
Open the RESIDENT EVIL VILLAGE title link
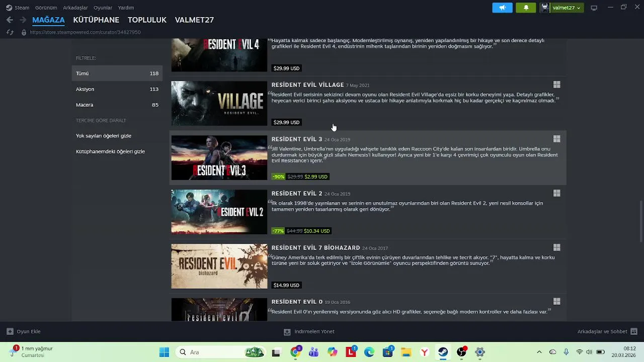307,85
